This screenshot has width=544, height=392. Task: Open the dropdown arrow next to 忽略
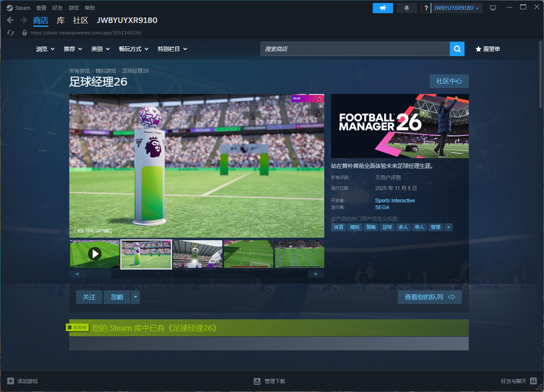(x=135, y=297)
